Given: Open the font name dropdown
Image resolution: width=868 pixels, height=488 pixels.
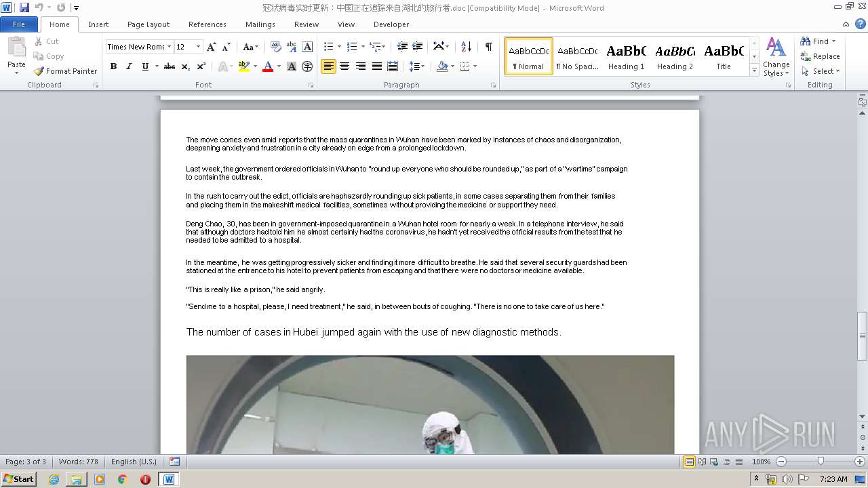Looking at the screenshot, I should point(170,47).
